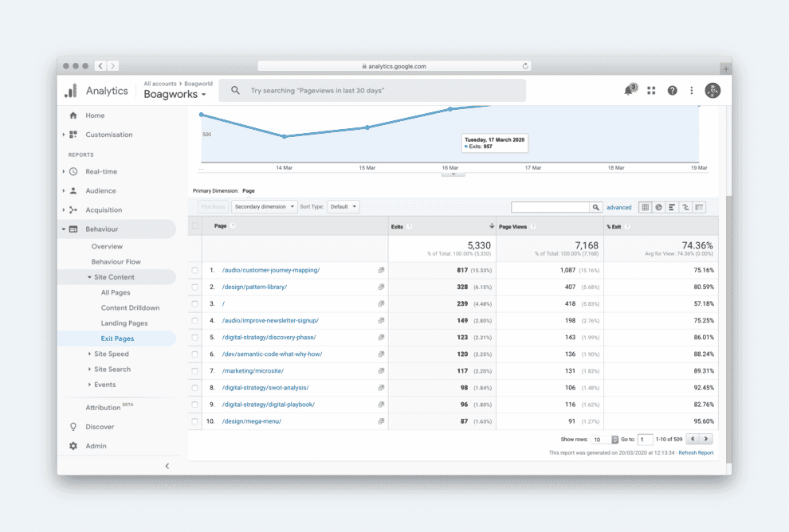
Task: Switch to percentage pie chart view
Action: point(658,207)
